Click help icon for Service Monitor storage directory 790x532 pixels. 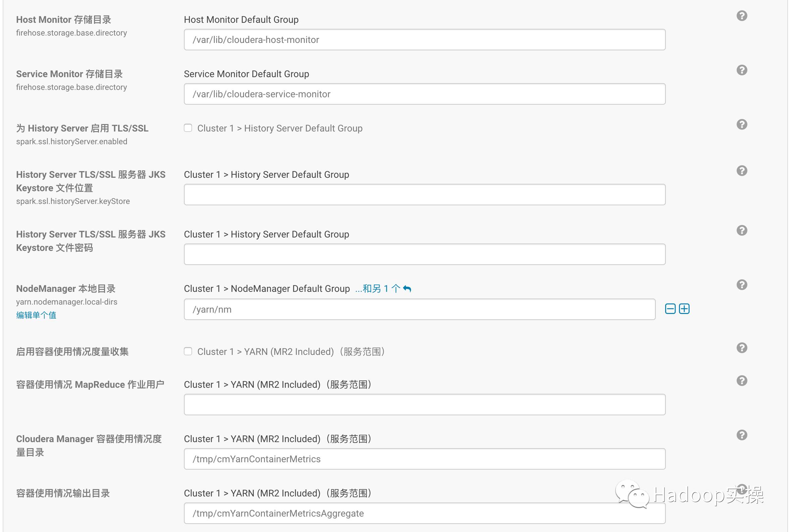742,70
